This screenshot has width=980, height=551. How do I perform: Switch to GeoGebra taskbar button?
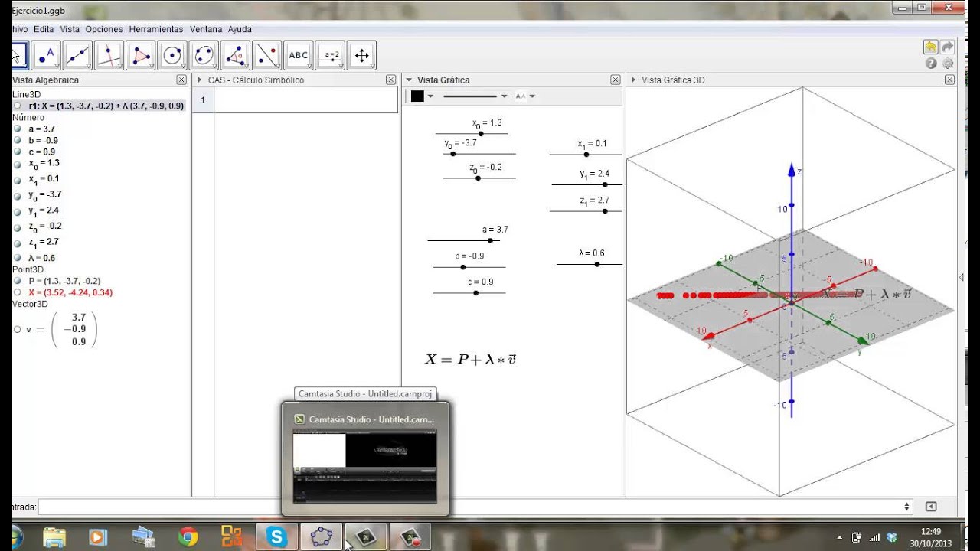(321, 536)
